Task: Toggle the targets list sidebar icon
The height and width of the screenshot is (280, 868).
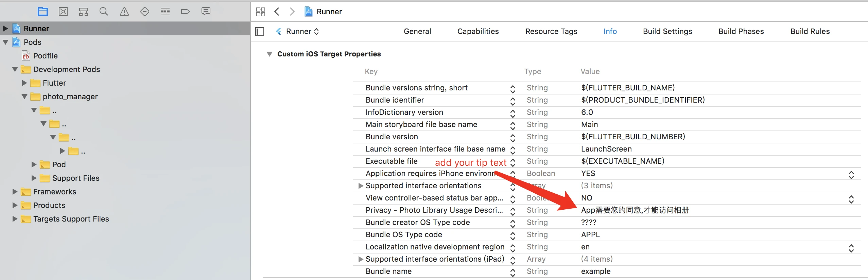Action: point(260,32)
